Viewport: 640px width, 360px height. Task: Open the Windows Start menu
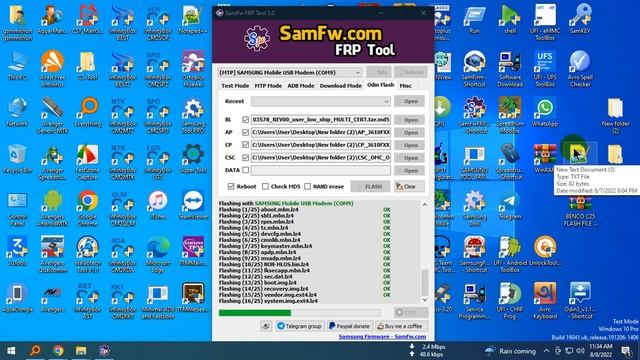coord(11,351)
